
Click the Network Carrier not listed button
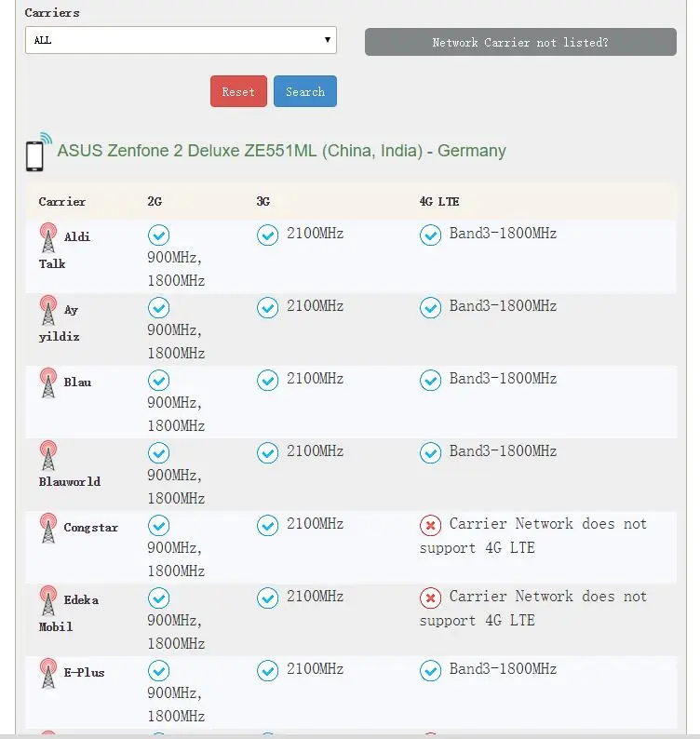[x=520, y=42]
